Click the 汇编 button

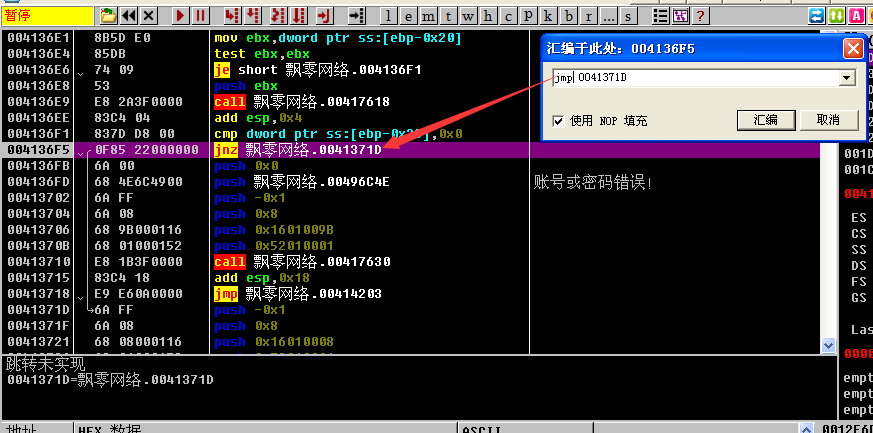[x=766, y=120]
